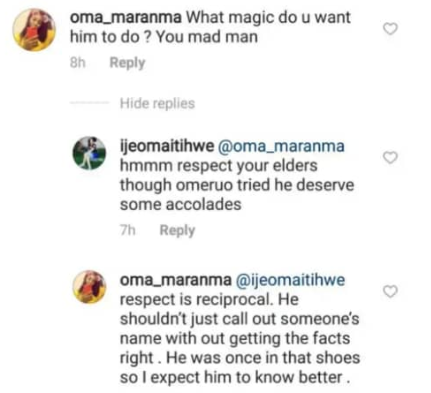Reply to the 8h comment
This screenshot has width=431, height=393.
tap(127, 63)
